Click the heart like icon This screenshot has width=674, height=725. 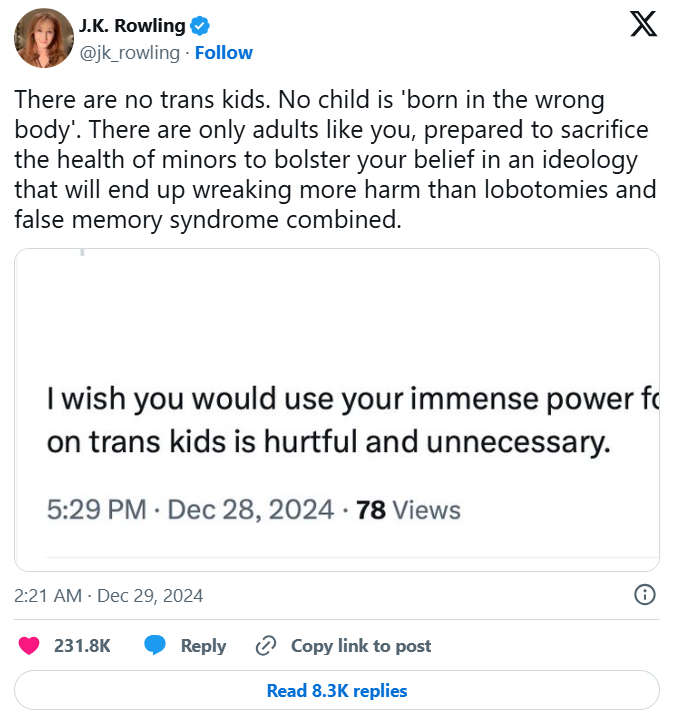(x=30, y=646)
